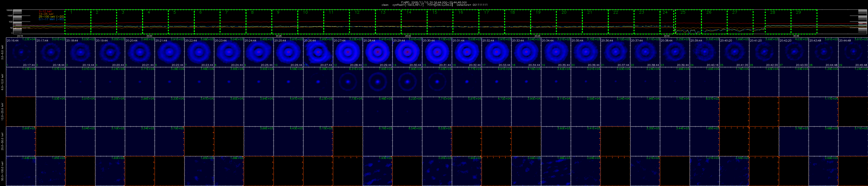Screen dimensions: 868x186
Task: Select interval box 17 in the light curve
Action: [492, 22]
